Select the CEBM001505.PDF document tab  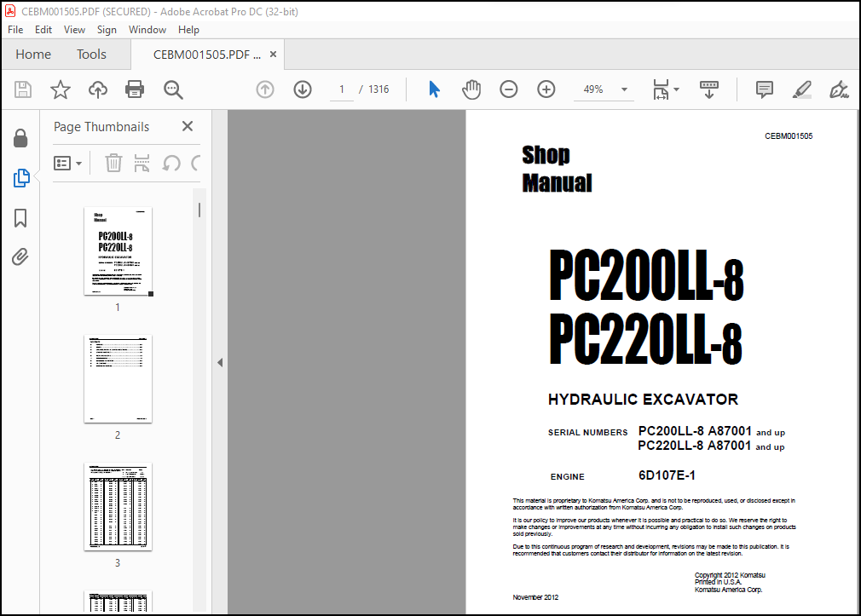[x=207, y=55]
